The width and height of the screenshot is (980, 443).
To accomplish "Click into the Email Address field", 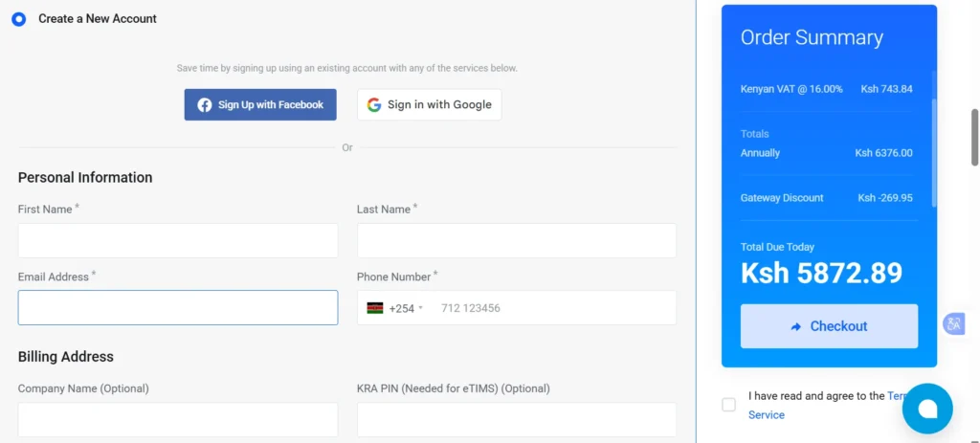I will point(178,307).
